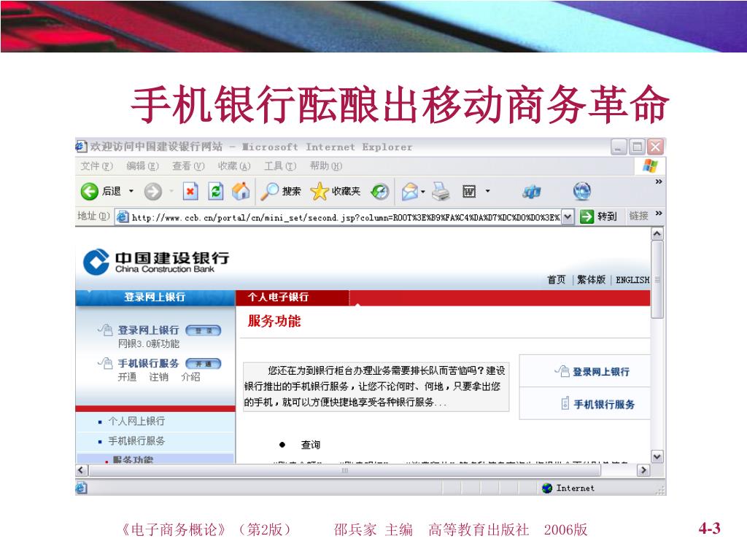
Task: Click the 开通 pill button beside 手机银行服务
Action: pos(204,364)
